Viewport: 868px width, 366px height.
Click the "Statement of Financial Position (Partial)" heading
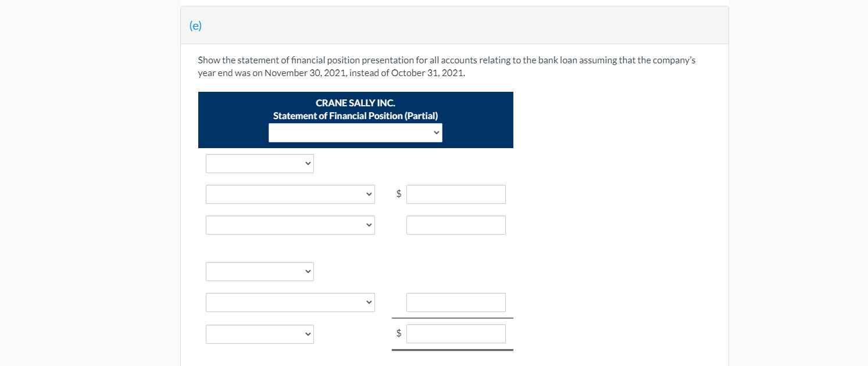pos(355,116)
